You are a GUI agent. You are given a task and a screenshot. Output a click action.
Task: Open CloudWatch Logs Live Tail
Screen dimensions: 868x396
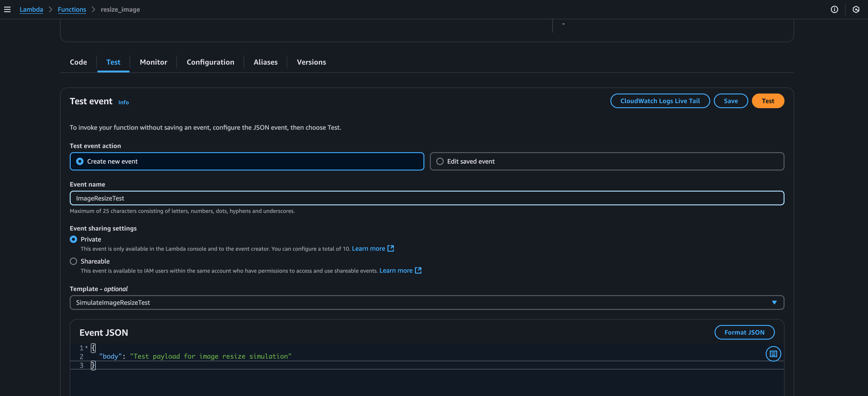click(660, 101)
